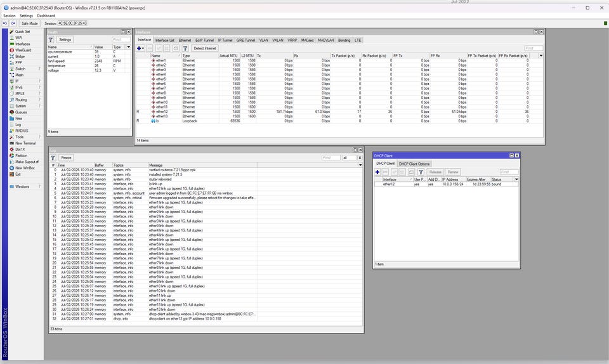Click Exit in the sidebar

18,174
